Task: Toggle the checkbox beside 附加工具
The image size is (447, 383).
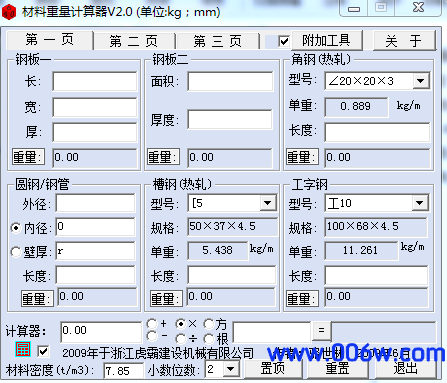Action: click(x=284, y=41)
